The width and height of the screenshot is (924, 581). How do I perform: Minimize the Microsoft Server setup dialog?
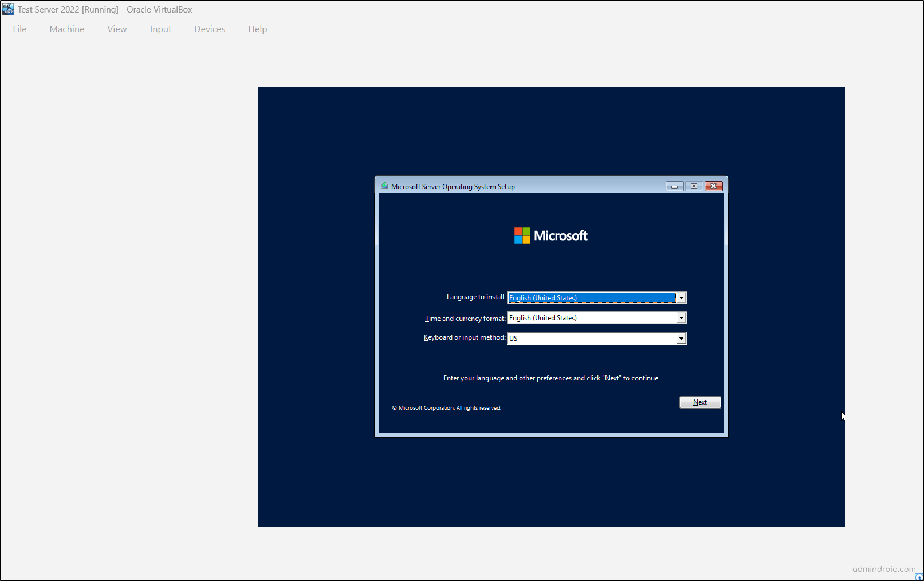click(x=674, y=186)
